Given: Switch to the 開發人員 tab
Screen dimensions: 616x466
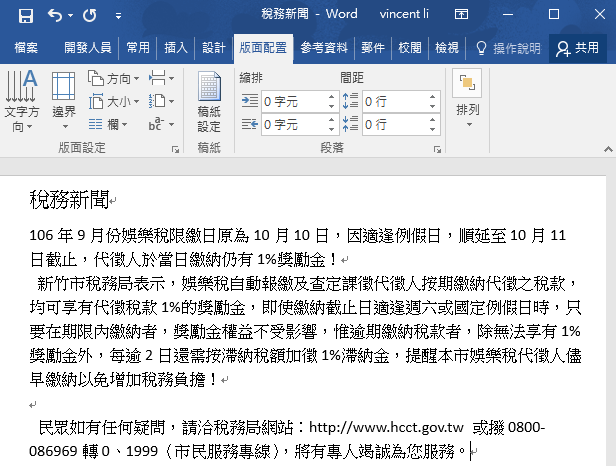Looking at the screenshot, I should click(88, 48).
